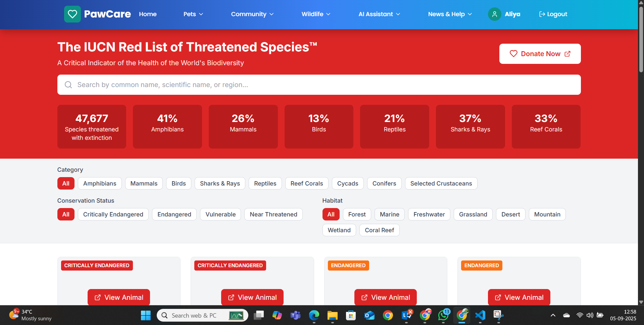Screen dimensions: 644x325
Task: Select the Marine habitat filter
Action: coord(390,214)
